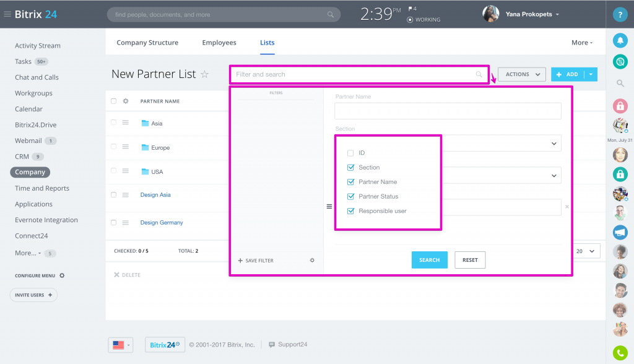Check the Europe row checkbox
This screenshot has width=634, height=364.
click(x=114, y=147)
